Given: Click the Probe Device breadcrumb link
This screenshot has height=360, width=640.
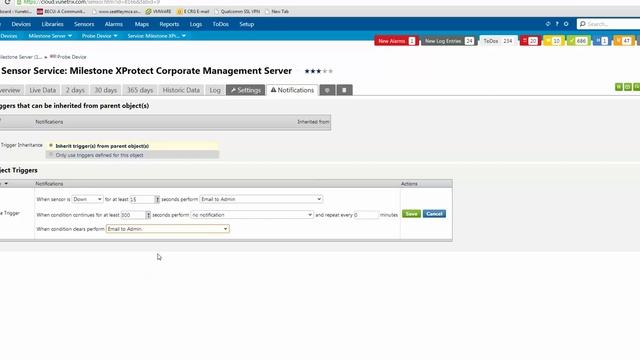Looking at the screenshot, I should (71, 57).
